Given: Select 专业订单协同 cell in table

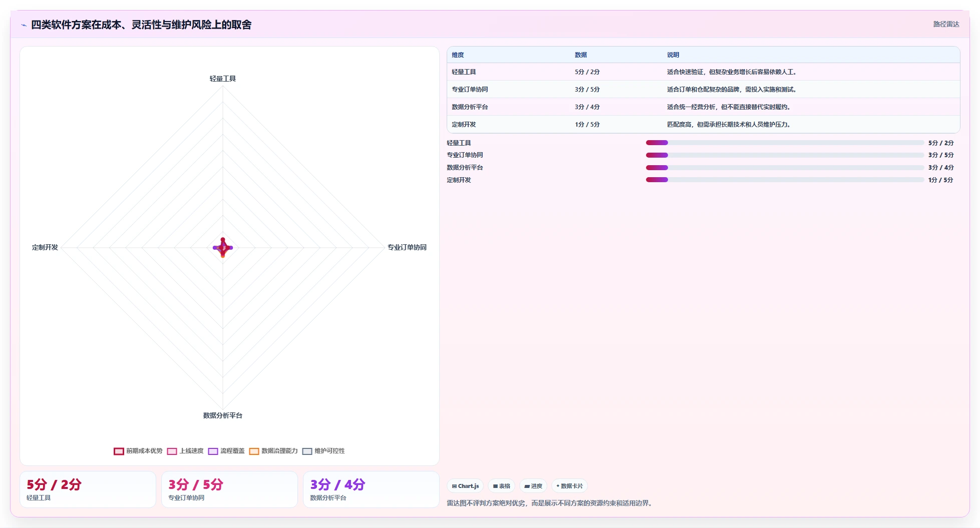Looking at the screenshot, I should [470, 90].
